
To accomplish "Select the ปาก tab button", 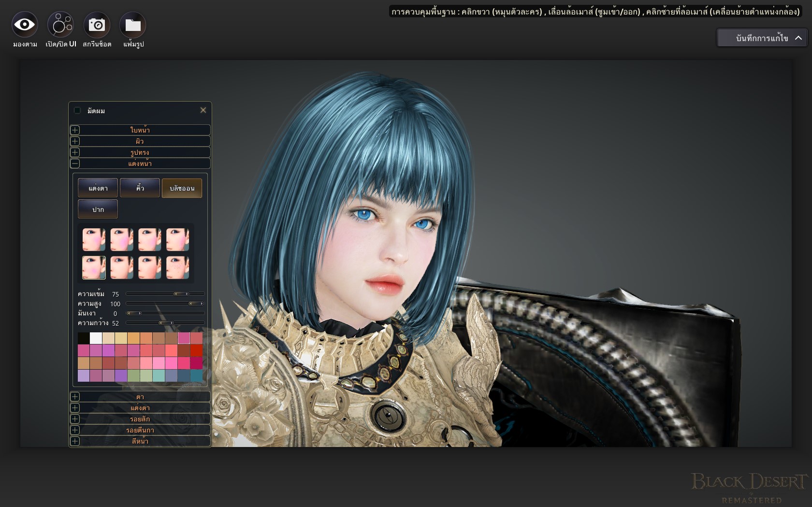I will point(98,209).
